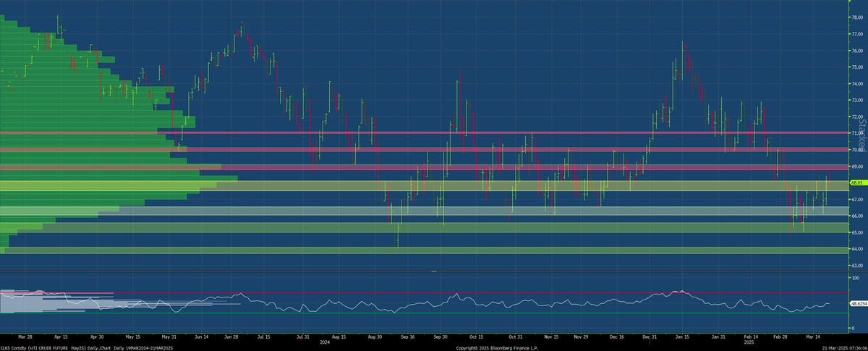
Task: Click the Oct 15 date label
Action: click(x=476, y=337)
